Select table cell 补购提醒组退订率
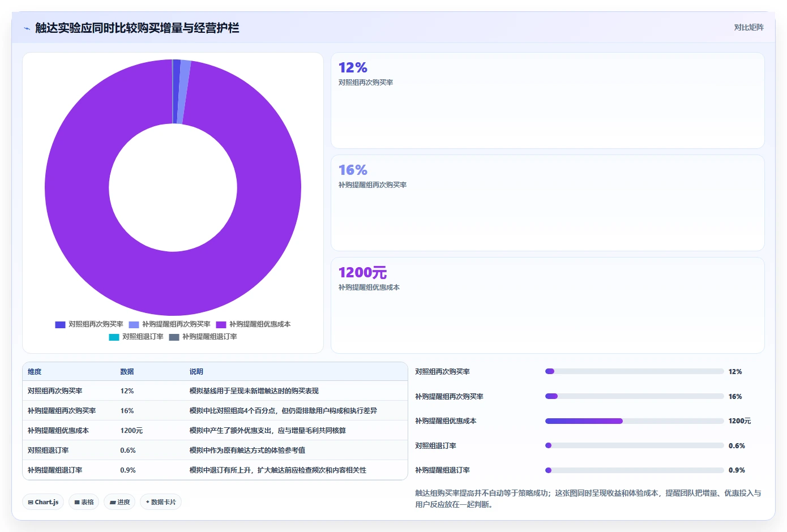 pos(55,470)
